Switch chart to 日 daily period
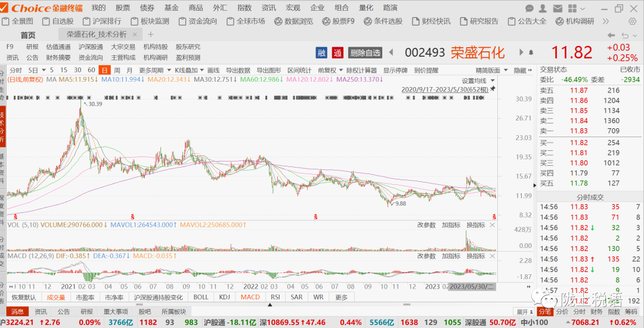Viewport: 644px width, 328px height. pyautogui.click(x=106, y=70)
